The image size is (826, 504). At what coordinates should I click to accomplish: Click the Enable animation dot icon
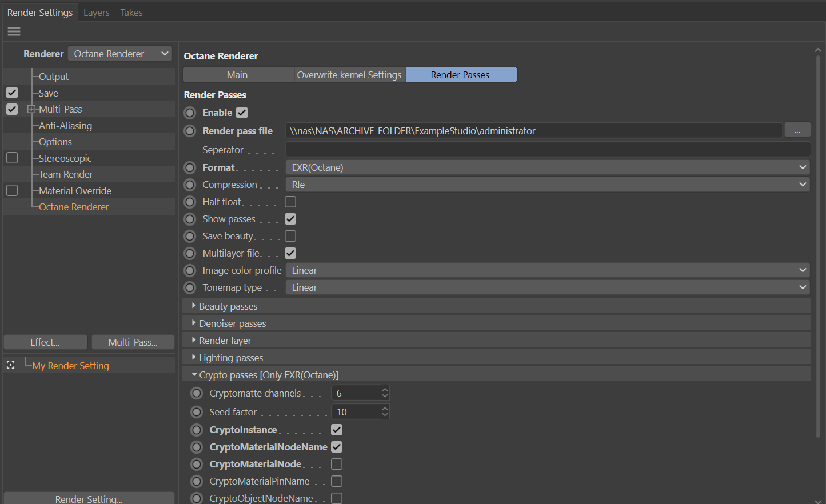click(x=190, y=113)
